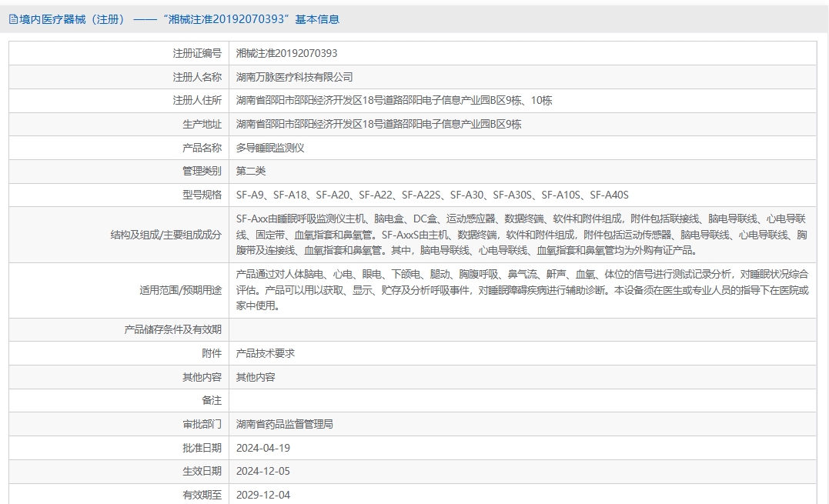
Task: Click the 批准日期 label
Action: (202, 448)
